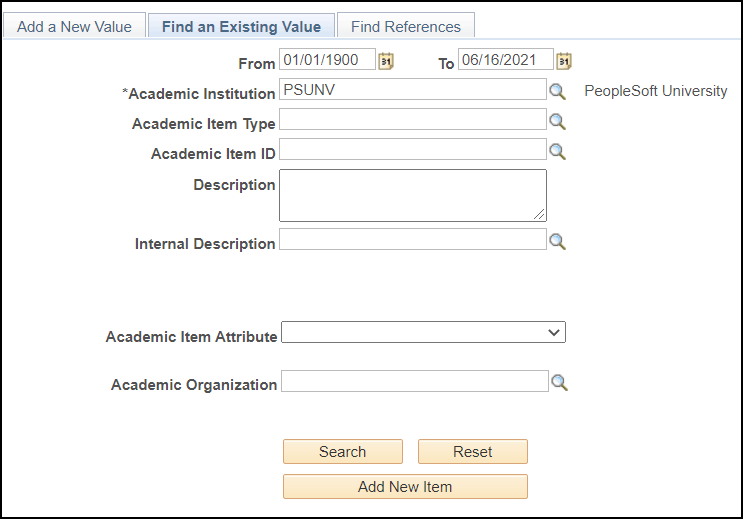
Task: Click the Academic Institution lookup magnifier
Action: tap(558, 91)
